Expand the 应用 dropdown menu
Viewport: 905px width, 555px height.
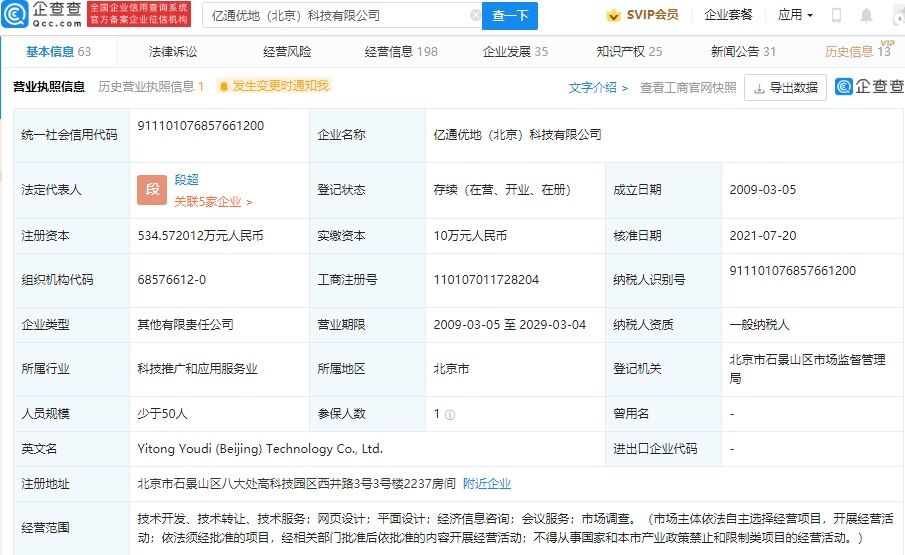[795, 15]
